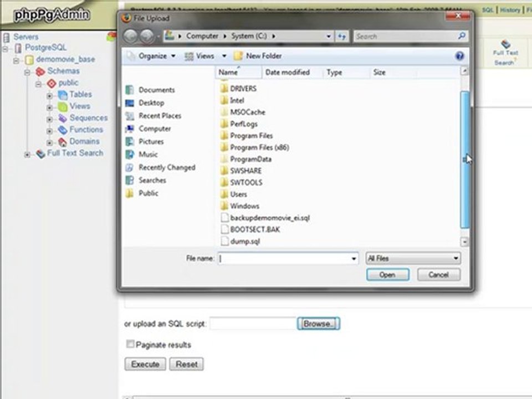Collapse the PostgreSQL tree node

click(6, 49)
